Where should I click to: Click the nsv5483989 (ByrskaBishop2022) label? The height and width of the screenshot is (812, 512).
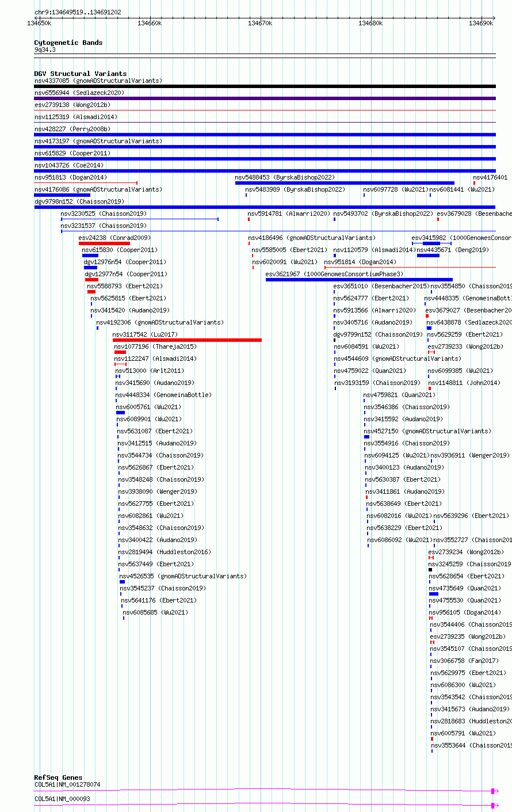click(295, 189)
